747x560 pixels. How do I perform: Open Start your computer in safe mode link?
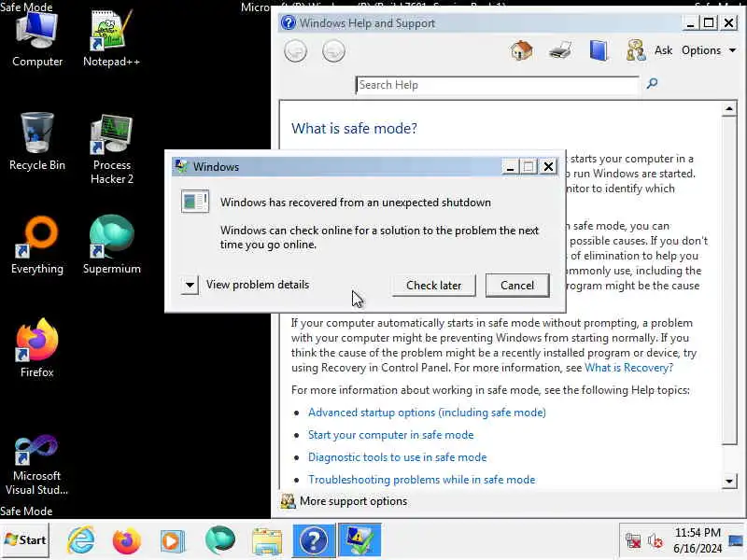pyautogui.click(x=390, y=435)
